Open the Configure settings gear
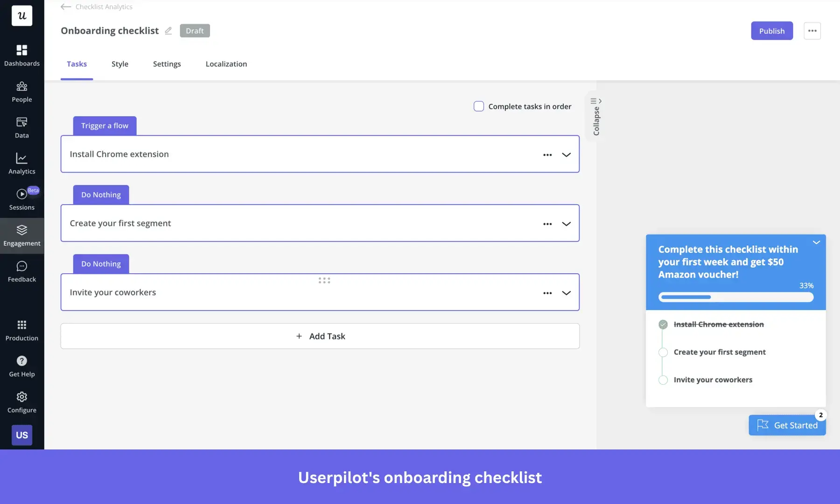Screen dimensions: 840x504 pyautogui.click(x=22, y=397)
